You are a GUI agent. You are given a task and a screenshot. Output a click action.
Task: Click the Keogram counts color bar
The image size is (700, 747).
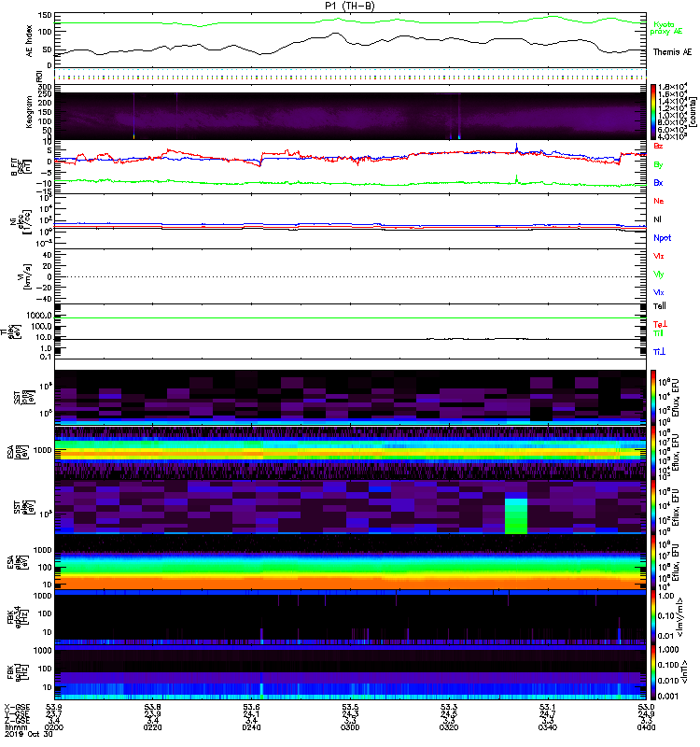click(x=653, y=112)
